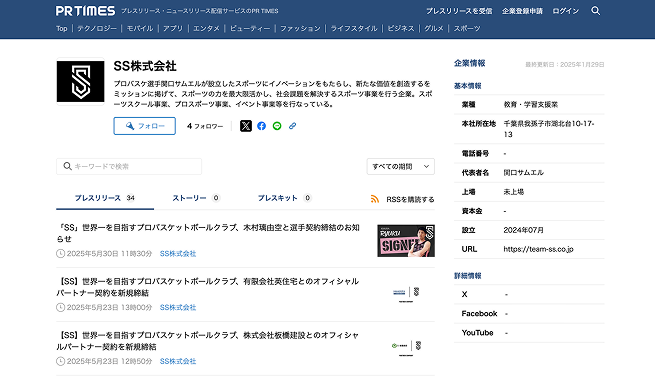Copy the page link with chain icon
The height and width of the screenshot is (376, 655).
pos(292,126)
